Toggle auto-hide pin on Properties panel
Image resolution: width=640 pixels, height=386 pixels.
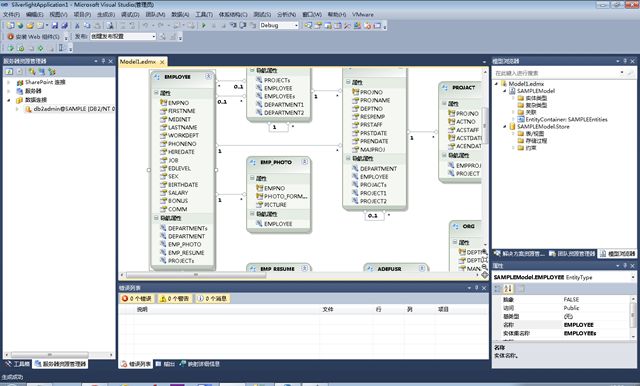(x=625, y=266)
